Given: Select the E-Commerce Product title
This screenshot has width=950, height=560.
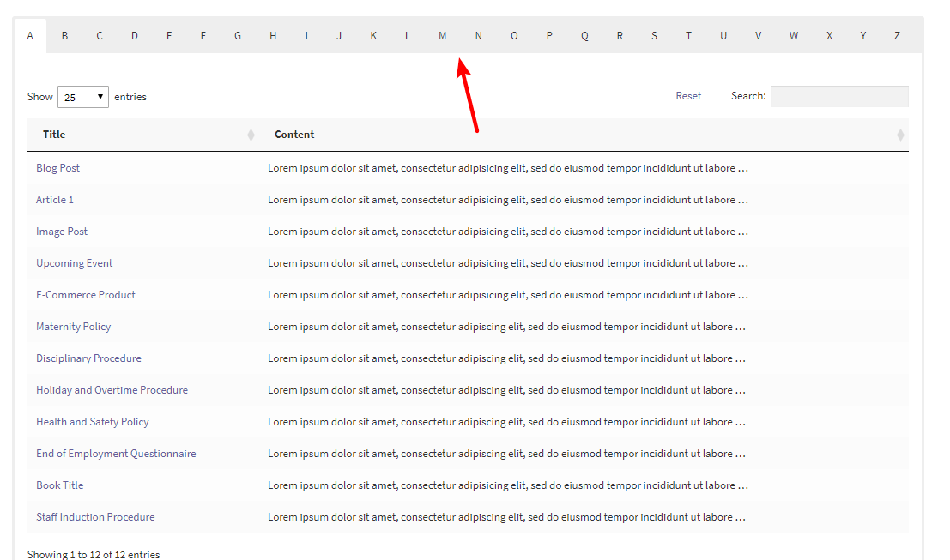Looking at the screenshot, I should point(85,294).
